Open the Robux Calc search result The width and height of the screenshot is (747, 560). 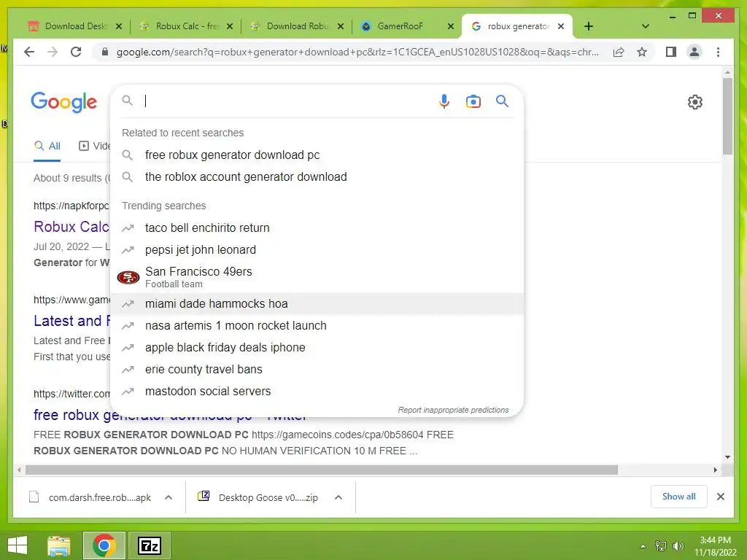71,227
